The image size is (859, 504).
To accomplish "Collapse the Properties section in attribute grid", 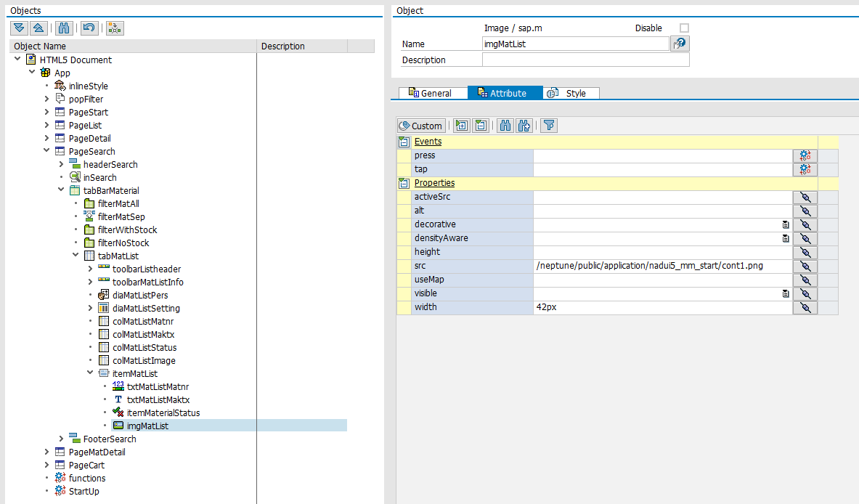I will (x=404, y=183).
